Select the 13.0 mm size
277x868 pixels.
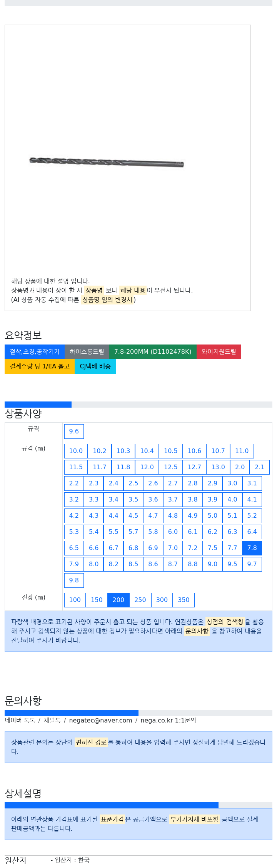tap(218, 467)
